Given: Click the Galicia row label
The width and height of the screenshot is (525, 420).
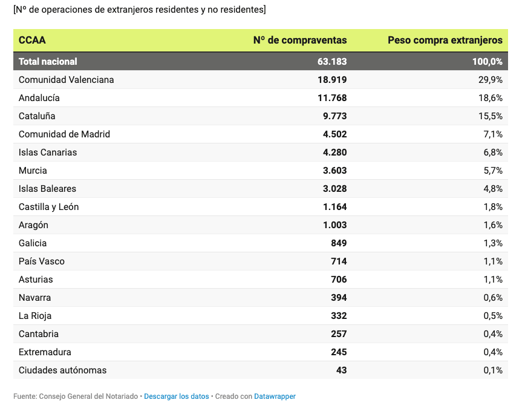Looking at the screenshot, I should click(33, 243).
